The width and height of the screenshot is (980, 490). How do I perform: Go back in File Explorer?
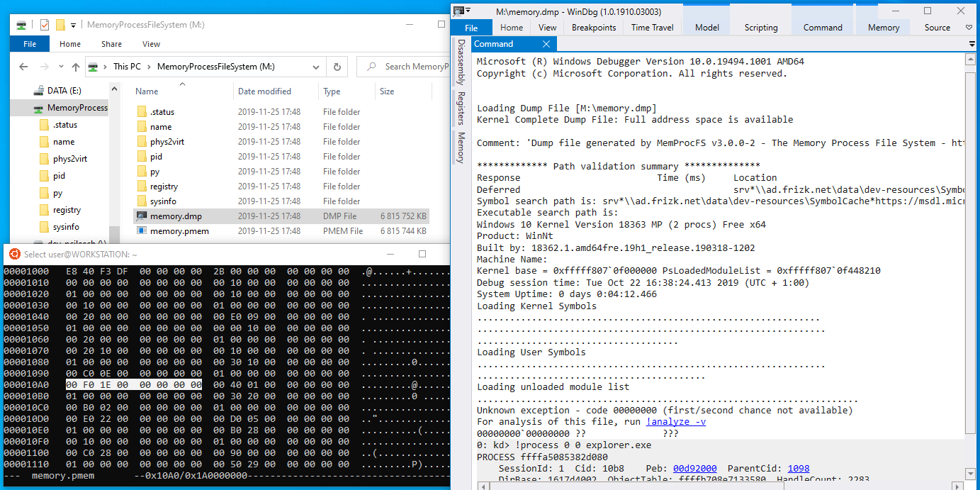click(23, 67)
